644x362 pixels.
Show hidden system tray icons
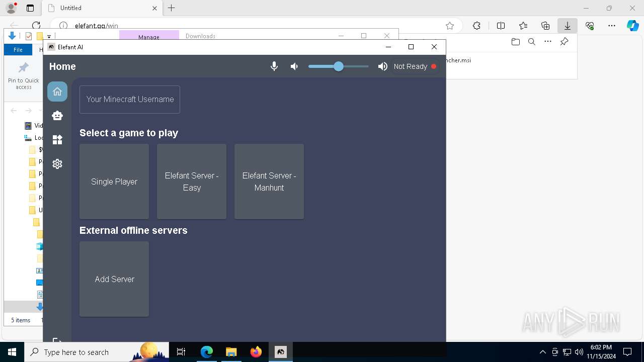click(x=543, y=352)
